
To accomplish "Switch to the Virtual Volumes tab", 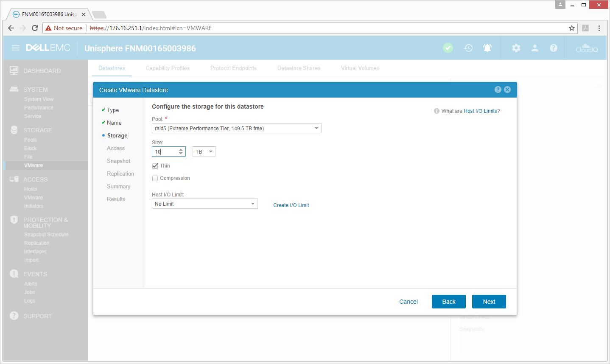I will pos(360,68).
